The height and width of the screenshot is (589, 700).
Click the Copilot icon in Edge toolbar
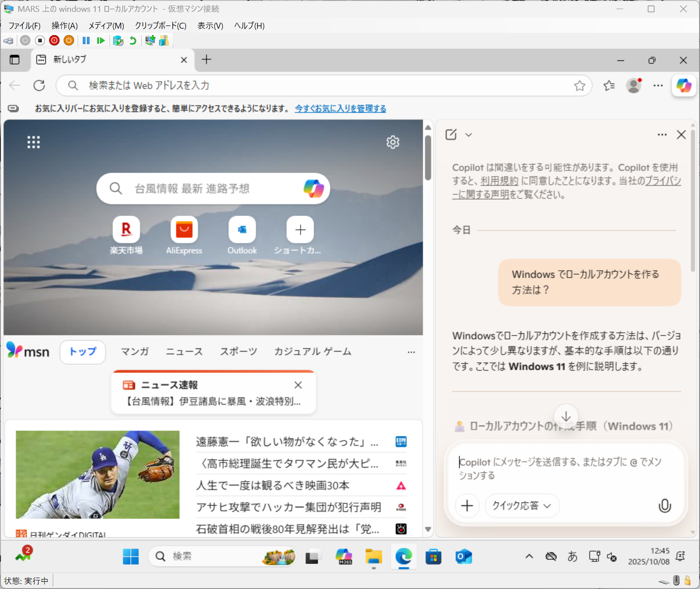pyautogui.click(x=684, y=86)
